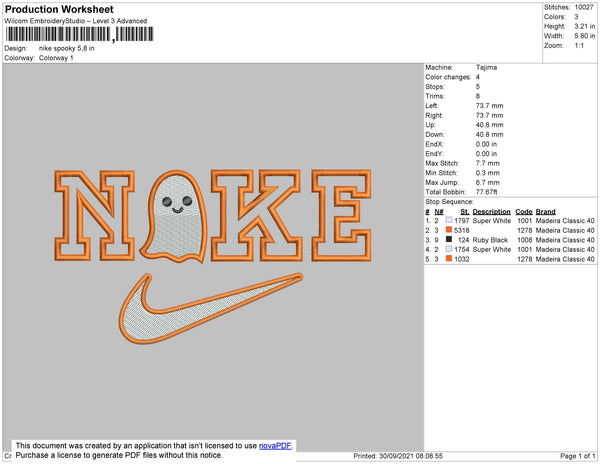This screenshot has width=600, height=464.
Task: Click the Min Stitch value '0.3 mm'
Action: click(488, 173)
